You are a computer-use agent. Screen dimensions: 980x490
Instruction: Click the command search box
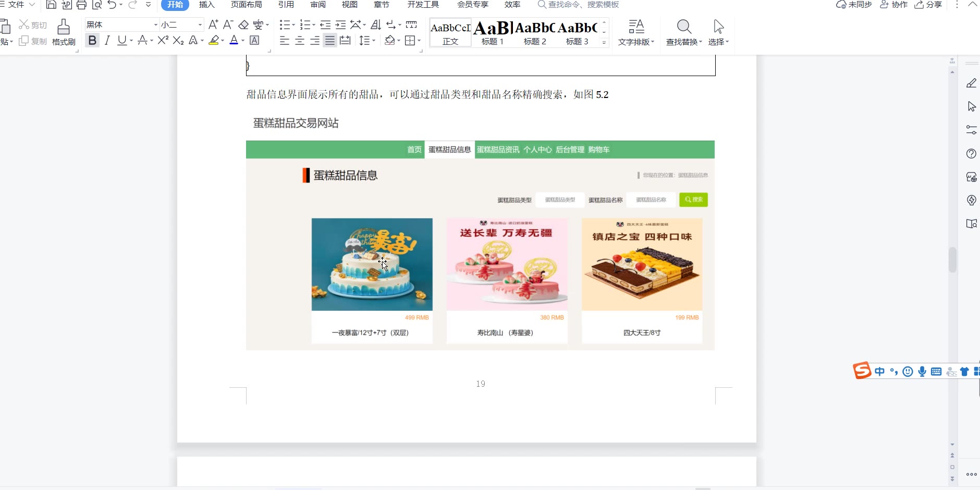579,5
